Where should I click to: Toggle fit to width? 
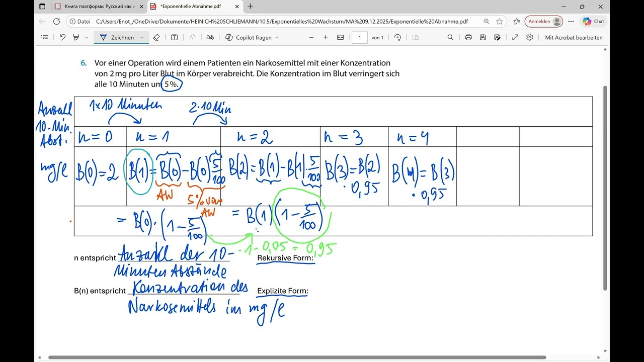pyautogui.click(x=340, y=37)
